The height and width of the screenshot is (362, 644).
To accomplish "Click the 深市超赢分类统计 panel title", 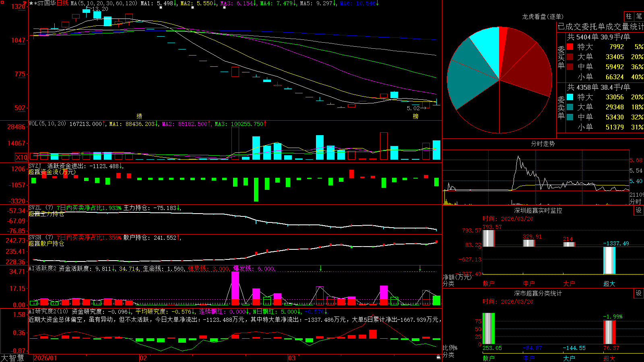I will click(x=538, y=293).
